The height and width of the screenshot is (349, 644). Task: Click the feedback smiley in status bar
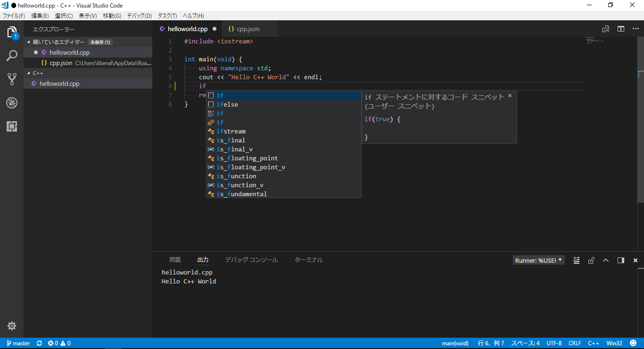[633, 343]
